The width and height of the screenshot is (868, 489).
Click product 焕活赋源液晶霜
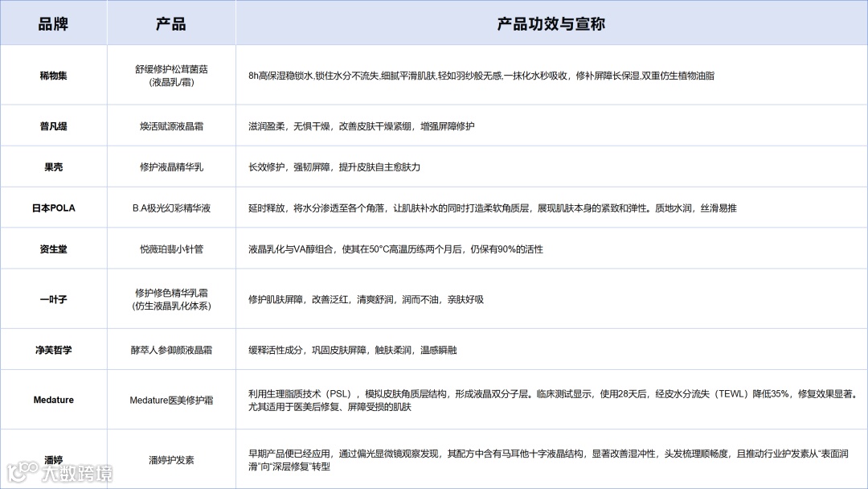click(x=171, y=126)
